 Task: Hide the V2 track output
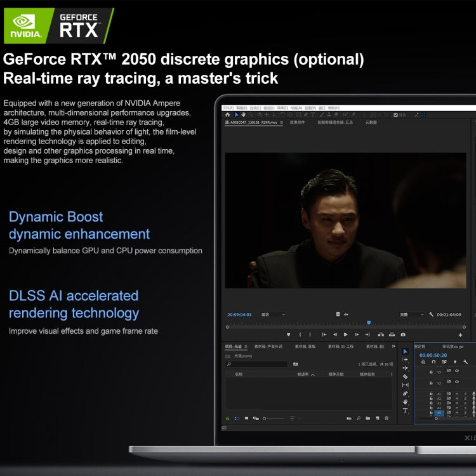tap(456, 382)
